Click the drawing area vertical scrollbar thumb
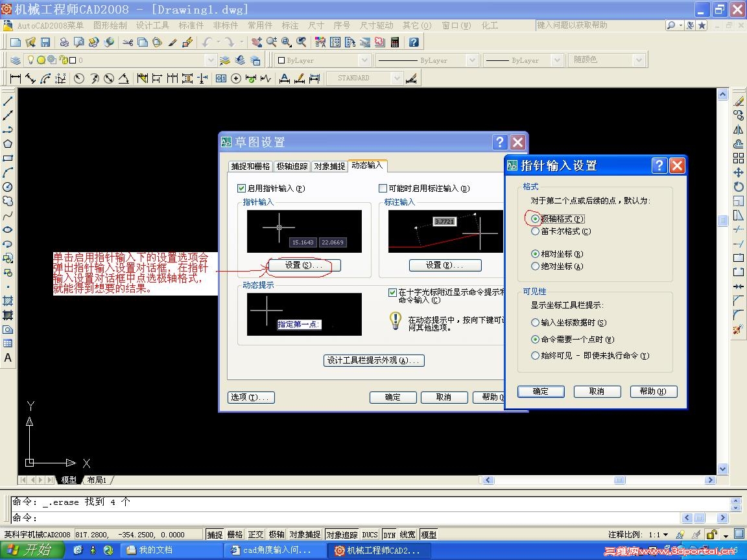The height and width of the screenshot is (560, 747). [x=723, y=220]
